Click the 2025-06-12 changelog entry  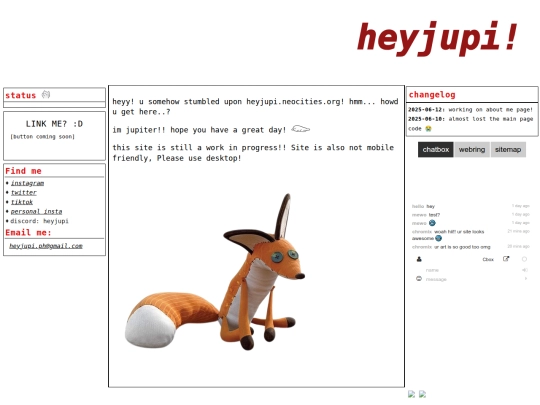tap(470, 110)
